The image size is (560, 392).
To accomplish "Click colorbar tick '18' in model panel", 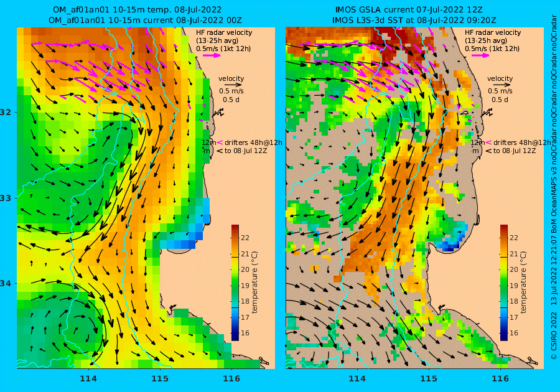I will (245, 301).
